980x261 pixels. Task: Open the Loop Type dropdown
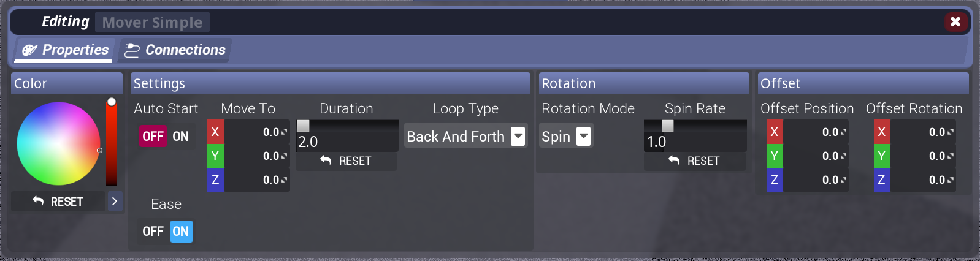tap(466, 136)
